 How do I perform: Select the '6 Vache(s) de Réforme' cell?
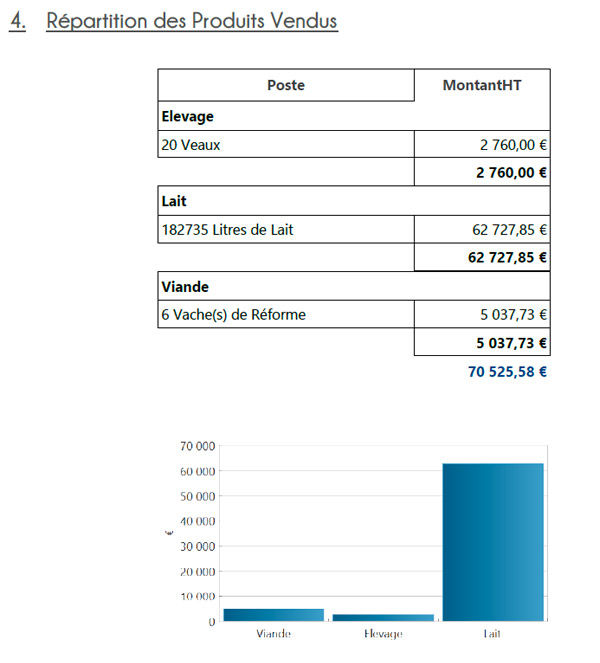pos(234,315)
